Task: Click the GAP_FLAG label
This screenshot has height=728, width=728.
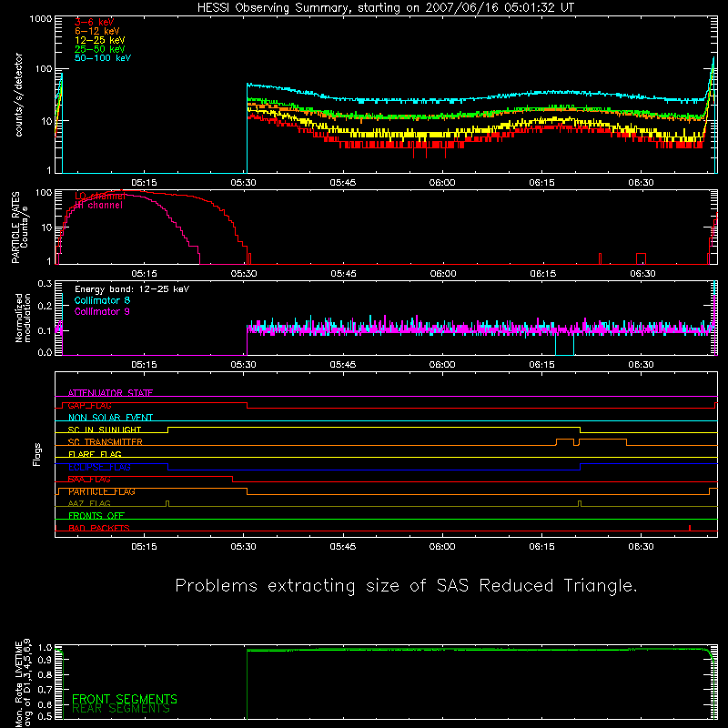Action: click(x=89, y=405)
